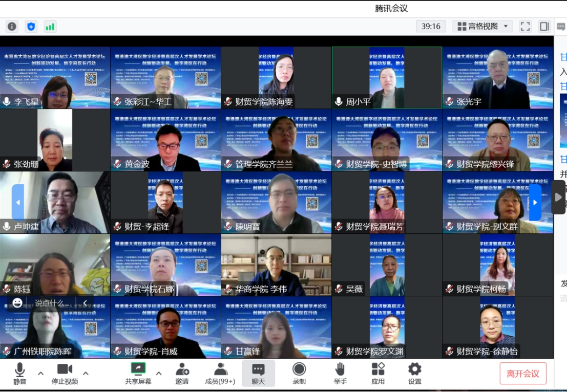
Task: Raise hand using the 举手 icon
Action: click(340, 374)
